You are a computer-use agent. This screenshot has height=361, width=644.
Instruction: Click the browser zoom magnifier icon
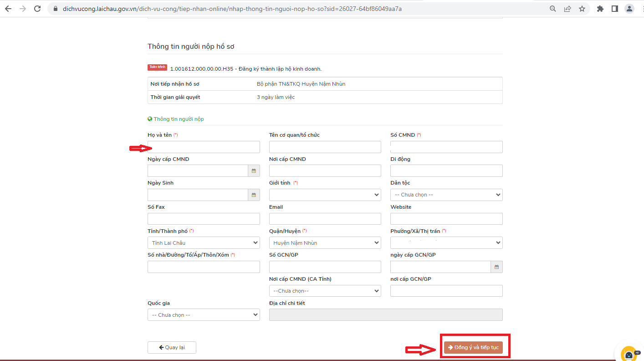[552, 9]
